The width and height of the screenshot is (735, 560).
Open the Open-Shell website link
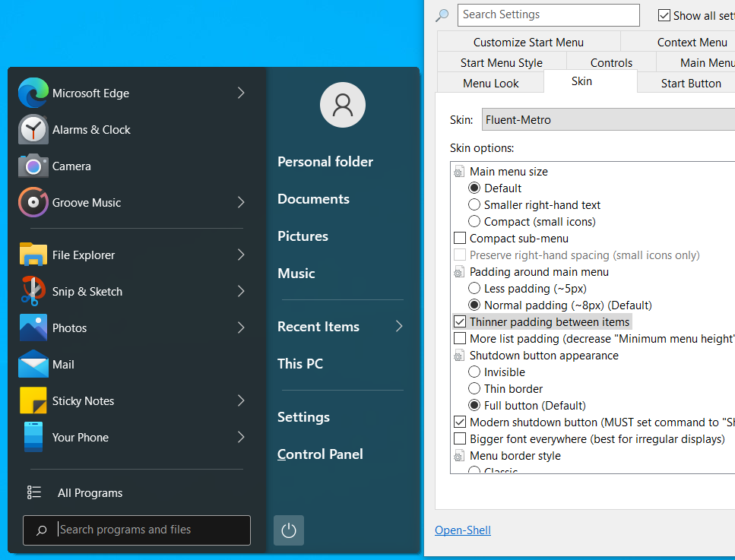pyautogui.click(x=463, y=530)
